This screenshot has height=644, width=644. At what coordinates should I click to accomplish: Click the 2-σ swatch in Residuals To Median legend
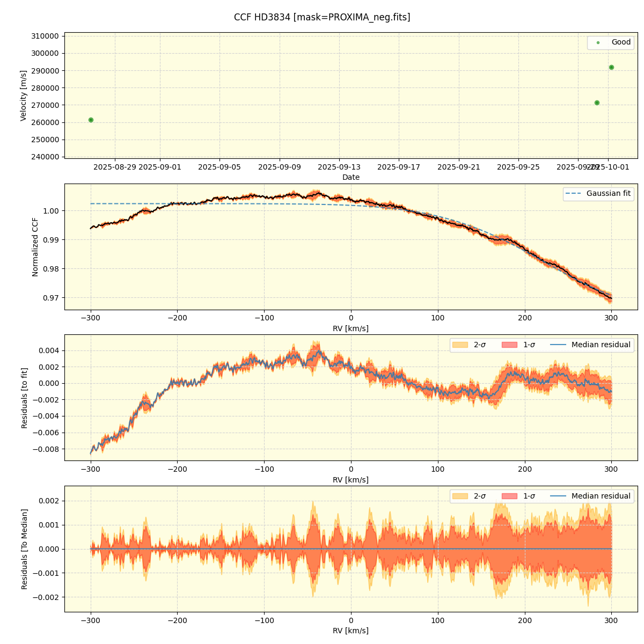click(460, 496)
